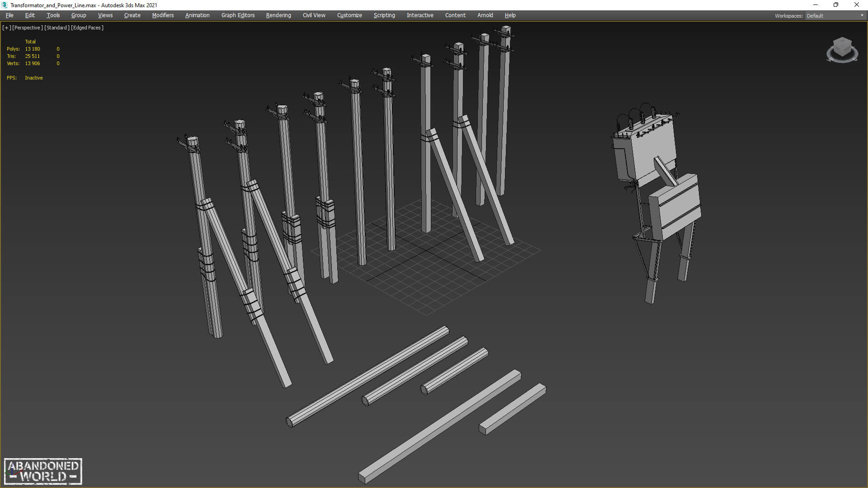
Task: Select the Civil View menu
Action: [x=314, y=15]
